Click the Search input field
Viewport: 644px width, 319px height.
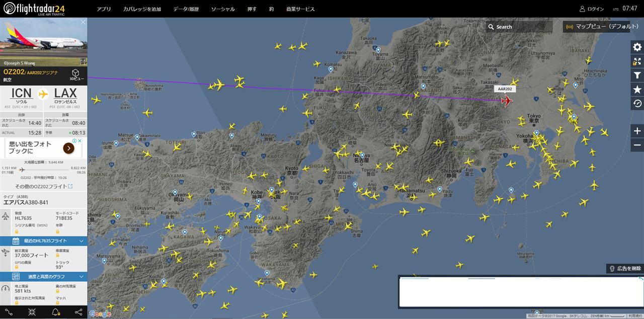pyautogui.click(x=519, y=27)
